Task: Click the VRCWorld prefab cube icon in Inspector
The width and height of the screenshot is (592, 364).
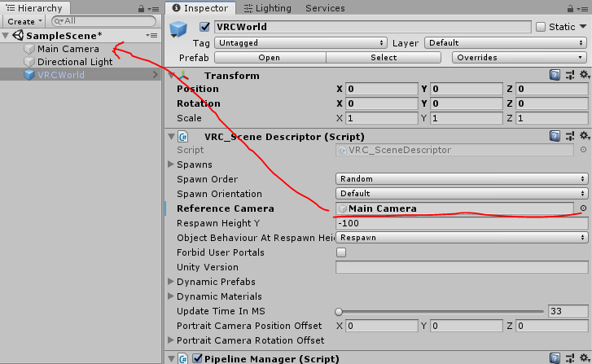Action: pos(178,29)
